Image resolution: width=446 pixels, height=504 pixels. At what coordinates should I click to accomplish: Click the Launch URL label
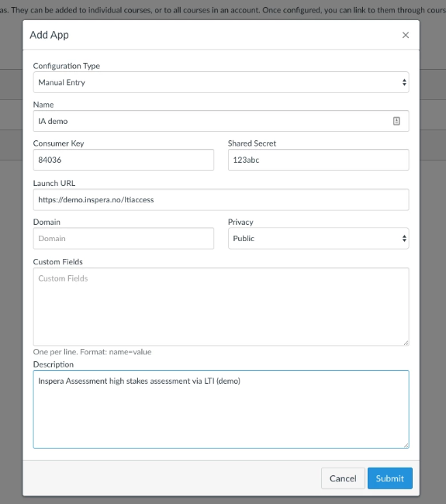tap(54, 183)
